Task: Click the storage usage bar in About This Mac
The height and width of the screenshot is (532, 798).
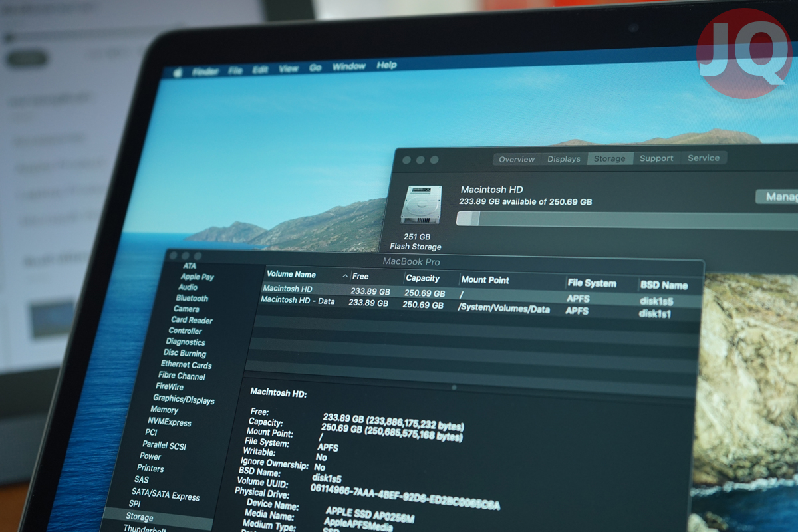Action: pyautogui.click(x=627, y=219)
